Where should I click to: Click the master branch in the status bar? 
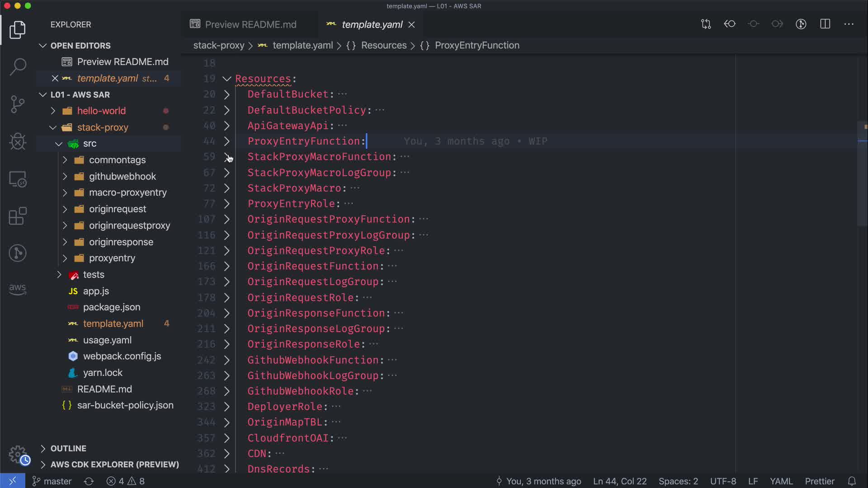[52, 481]
